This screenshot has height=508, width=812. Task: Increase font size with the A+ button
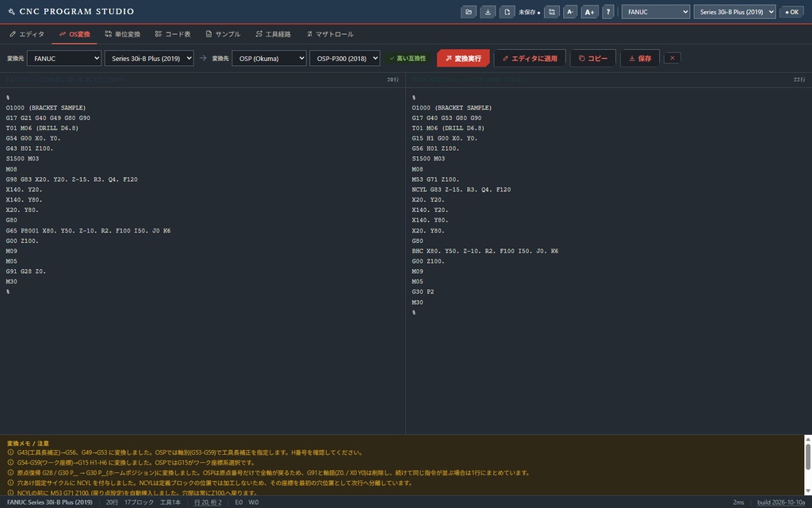pyautogui.click(x=589, y=12)
